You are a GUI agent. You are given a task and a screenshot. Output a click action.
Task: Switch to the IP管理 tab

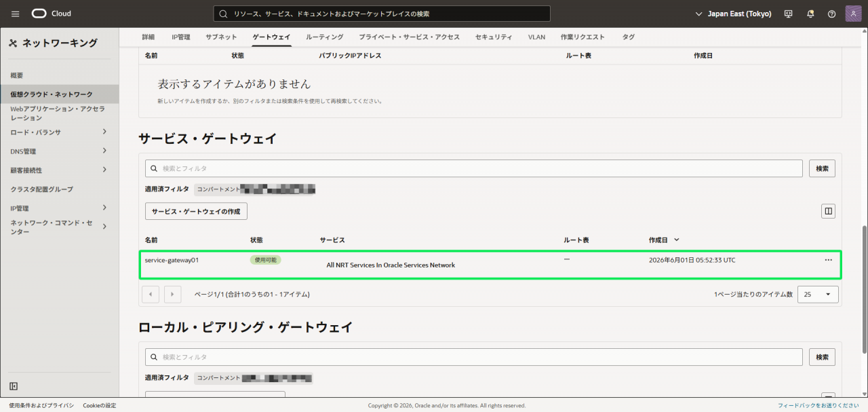coord(181,37)
